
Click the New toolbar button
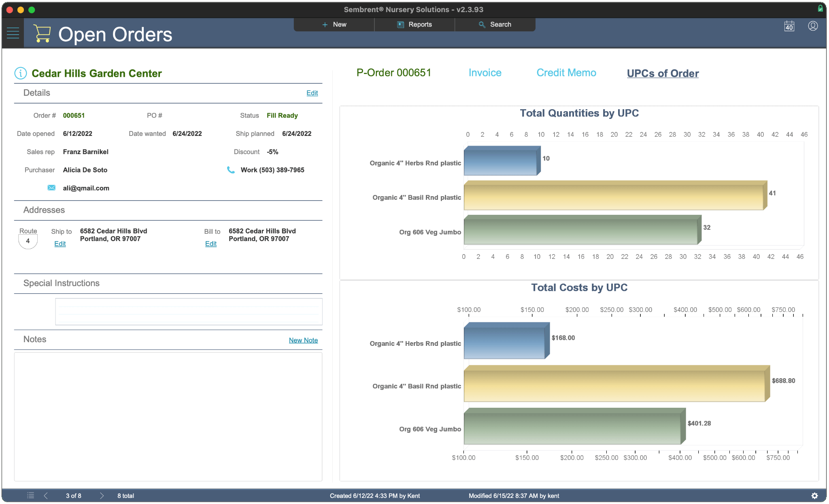click(334, 25)
